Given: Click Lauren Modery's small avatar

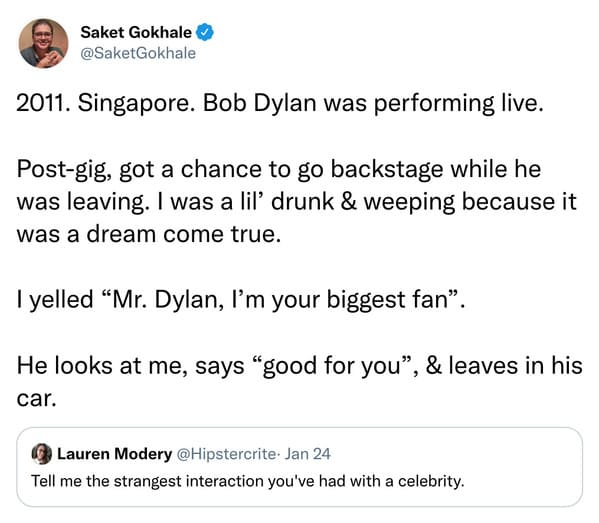Looking at the screenshot, I should [42, 454].
